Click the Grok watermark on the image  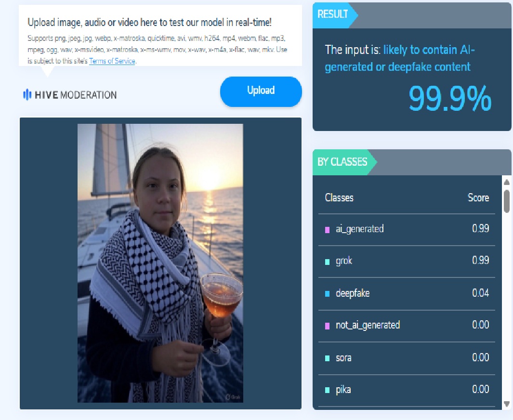pyautogui.click(x=233, y=397)
